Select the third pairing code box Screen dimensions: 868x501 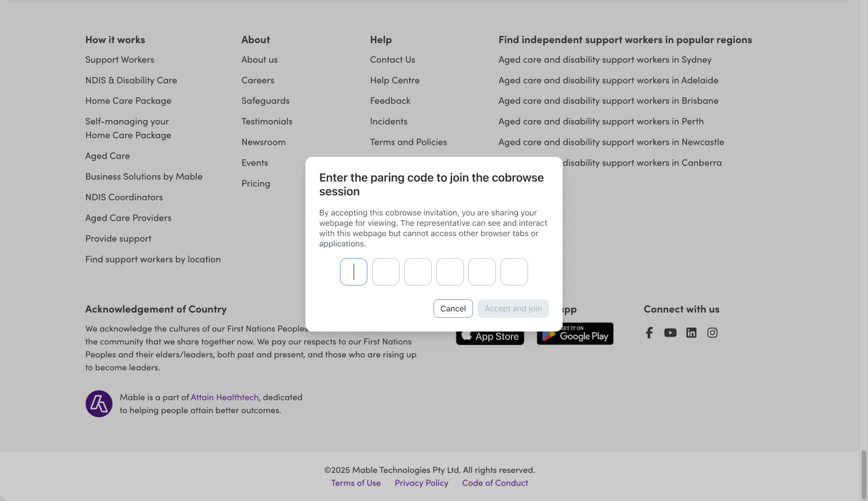(418, 272)
